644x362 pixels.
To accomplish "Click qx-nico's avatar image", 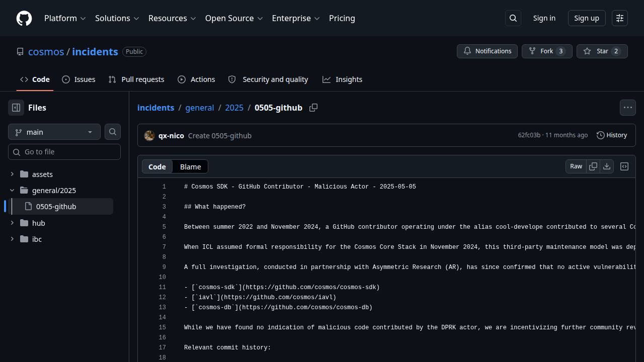I will [x=149, y=136].
